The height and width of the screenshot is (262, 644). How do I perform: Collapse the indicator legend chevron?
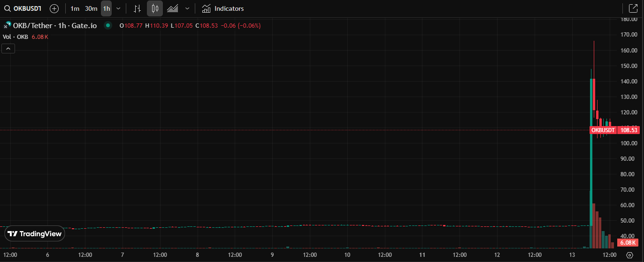[8, 48]
